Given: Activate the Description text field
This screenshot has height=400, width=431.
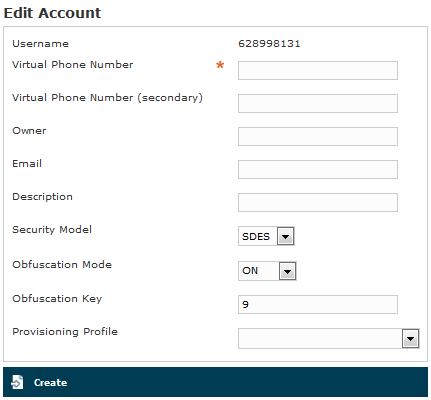Looking at the screenshot, I should pos(318,202).
